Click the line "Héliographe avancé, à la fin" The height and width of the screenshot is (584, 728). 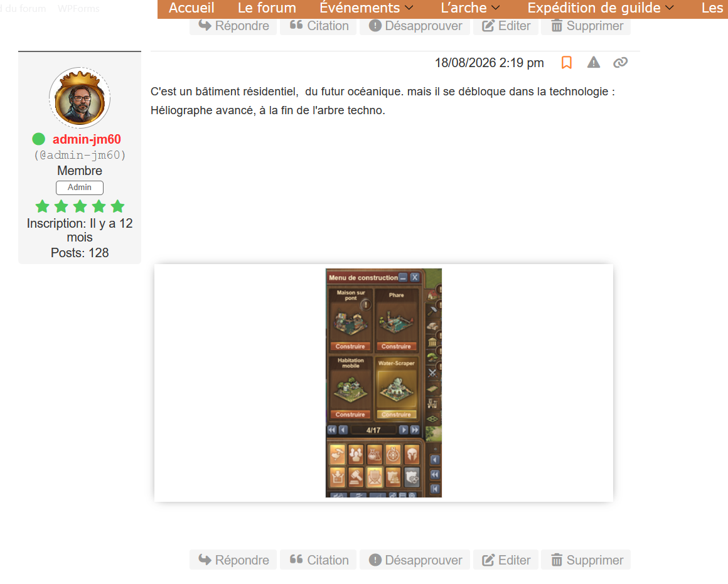268,110
